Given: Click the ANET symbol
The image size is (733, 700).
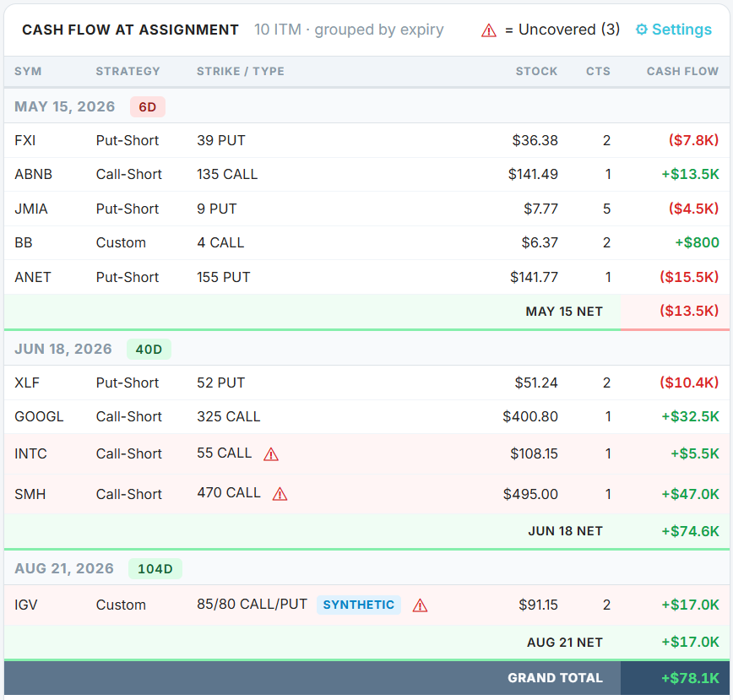Looking at the screenshot, I should click(32, 277).
